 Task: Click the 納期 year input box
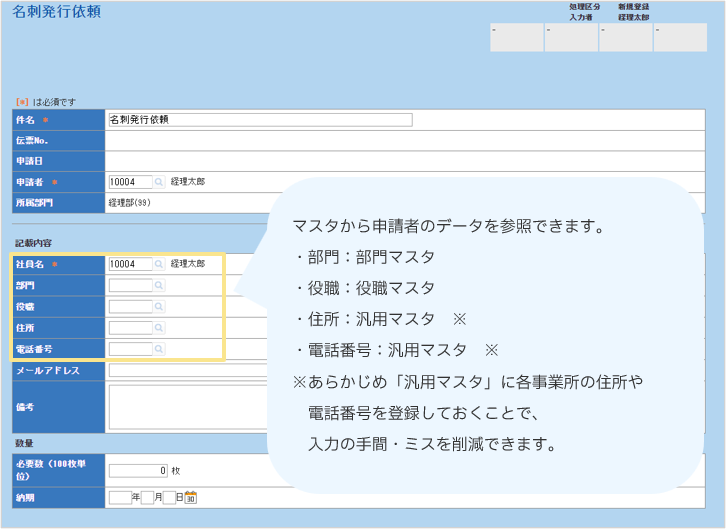120,497
